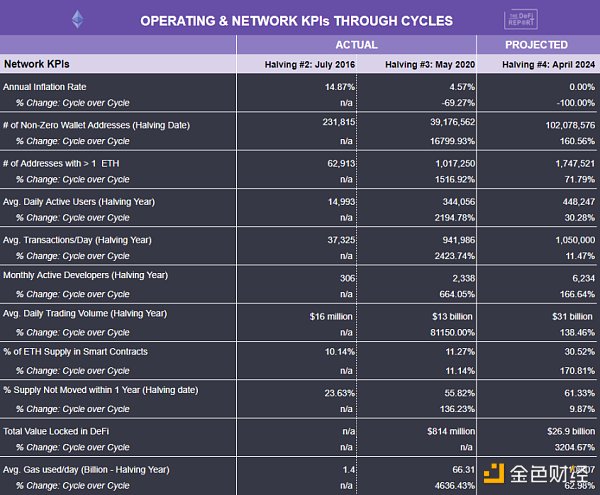Click the 3204.67% change value
Viewport: 600px width, 495px height.
coord(575,447)
